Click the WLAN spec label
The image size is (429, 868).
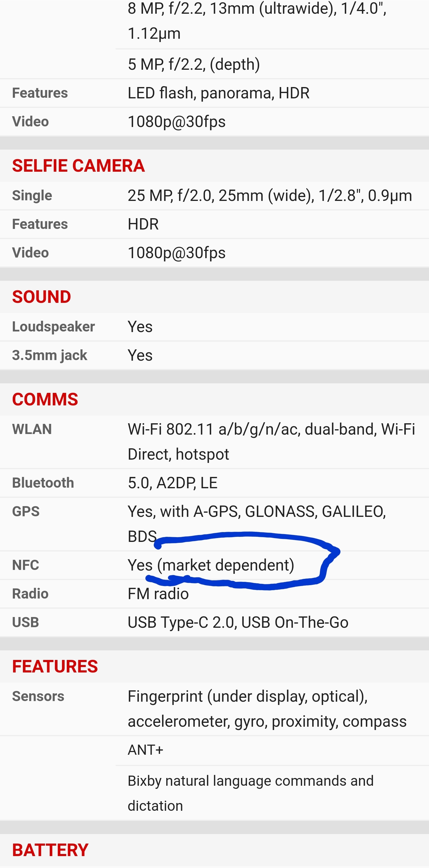coord(32,429)
